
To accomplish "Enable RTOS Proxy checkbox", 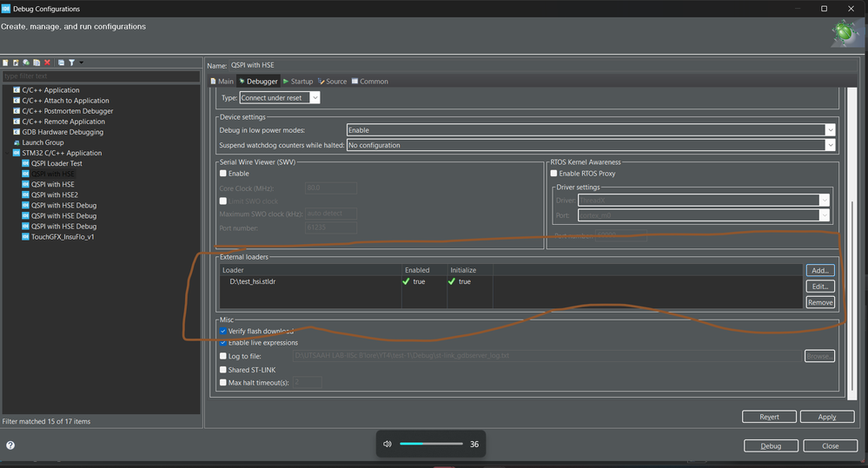I will pos(554,174).
